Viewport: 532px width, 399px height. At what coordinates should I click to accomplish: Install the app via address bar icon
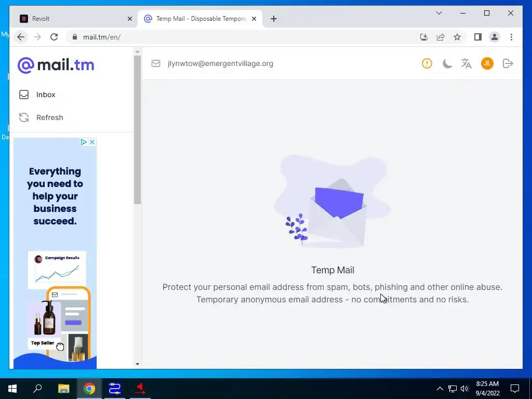pos(424,37)
